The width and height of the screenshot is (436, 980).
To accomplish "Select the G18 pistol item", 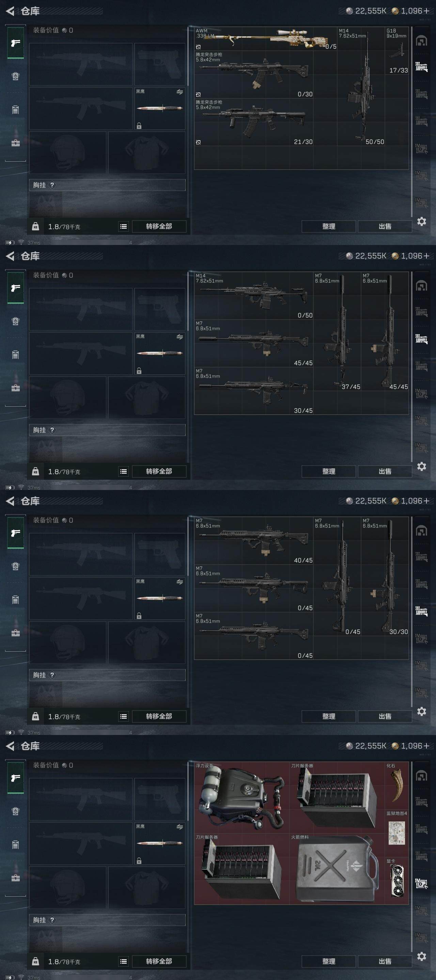I will point(396,50).
